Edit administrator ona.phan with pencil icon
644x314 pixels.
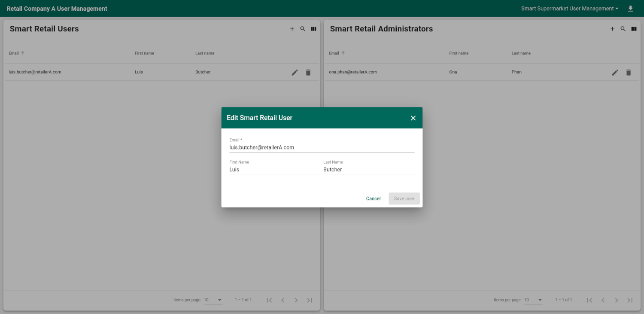coord(615,73)
